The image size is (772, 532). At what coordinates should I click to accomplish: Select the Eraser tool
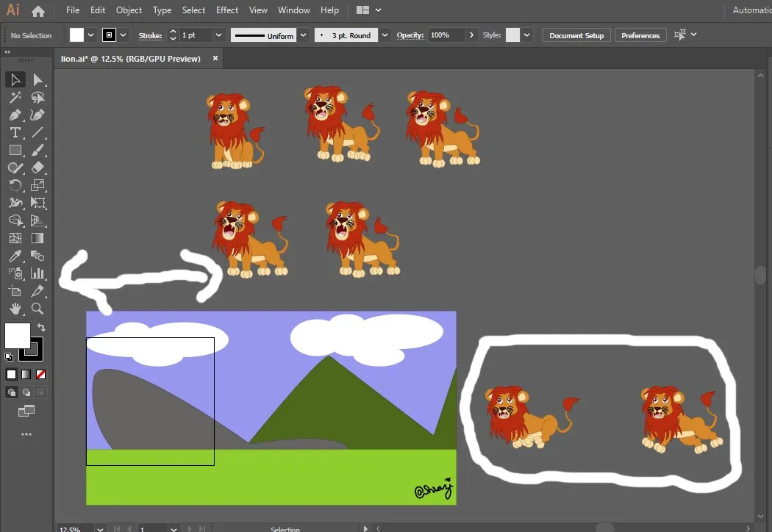[37, 168]
